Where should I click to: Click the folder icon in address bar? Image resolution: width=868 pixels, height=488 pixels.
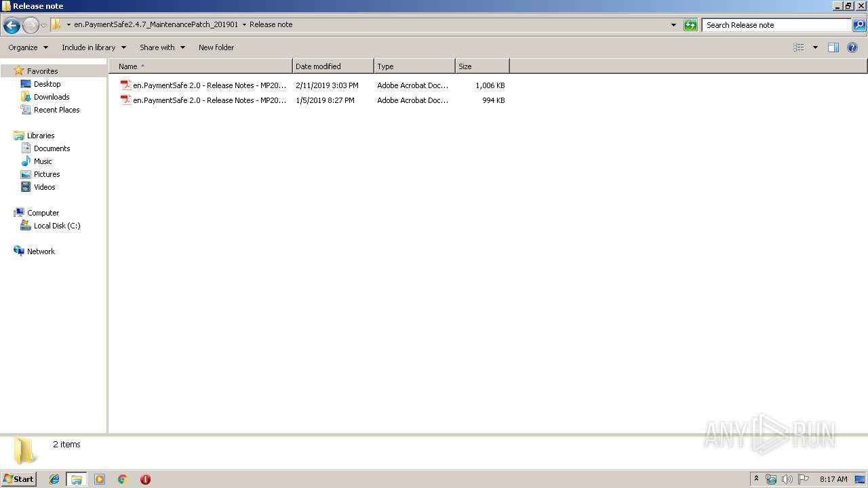point(56,24)
